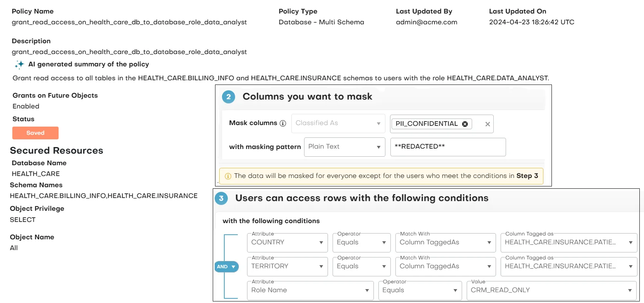This screenshot has height=303, width=644.
Task: Remove the PII_CONFIDENTIAL tag
Action: coord(465,124)
